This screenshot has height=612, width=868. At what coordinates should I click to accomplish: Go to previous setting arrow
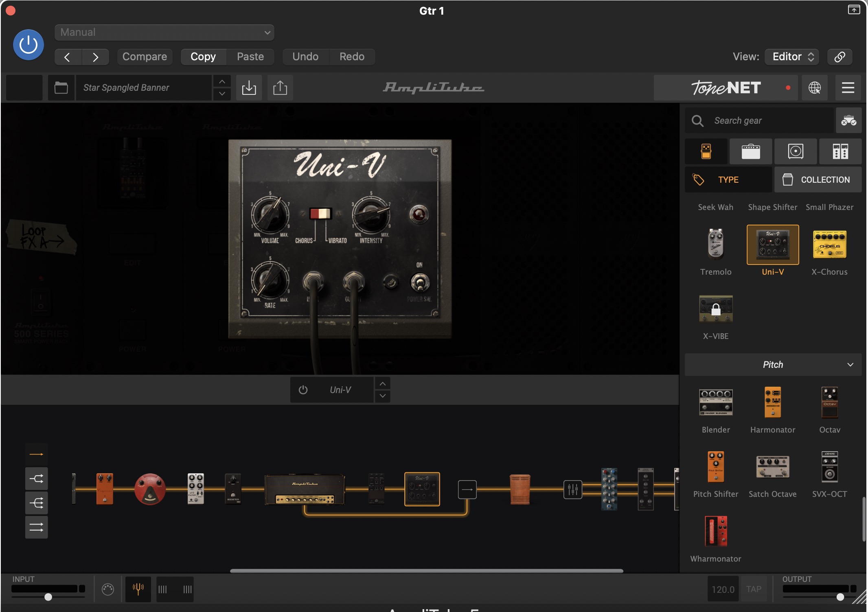[x=68, y=57]
